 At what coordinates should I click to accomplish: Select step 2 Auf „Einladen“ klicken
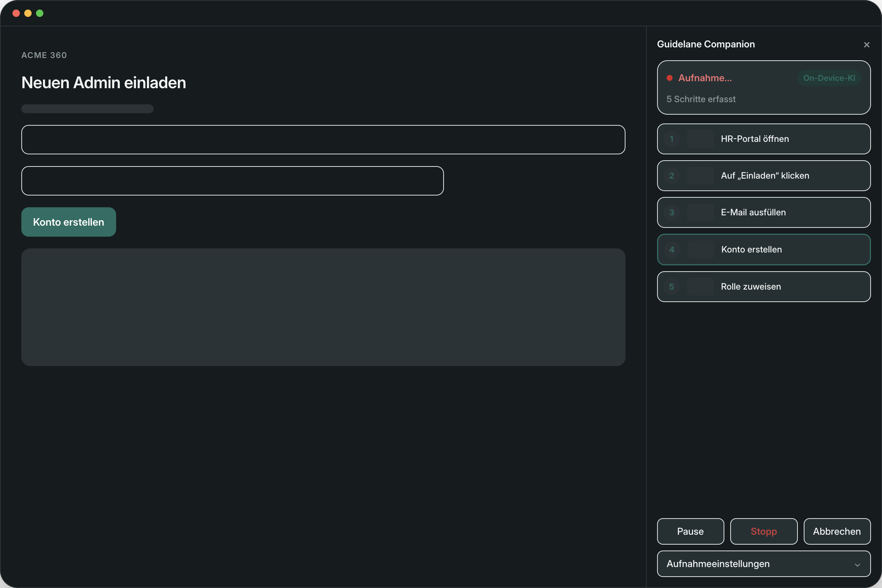tap(764, 176)
